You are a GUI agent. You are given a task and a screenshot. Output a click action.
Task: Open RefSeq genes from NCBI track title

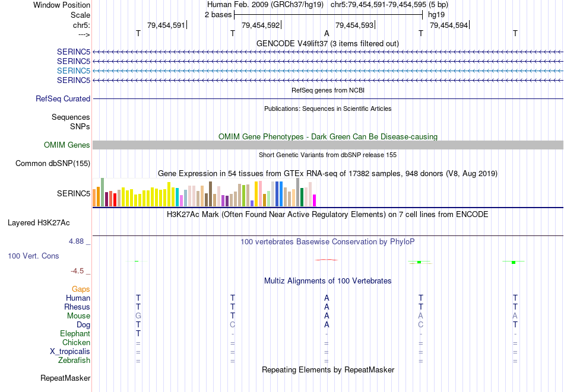[328, 90]
